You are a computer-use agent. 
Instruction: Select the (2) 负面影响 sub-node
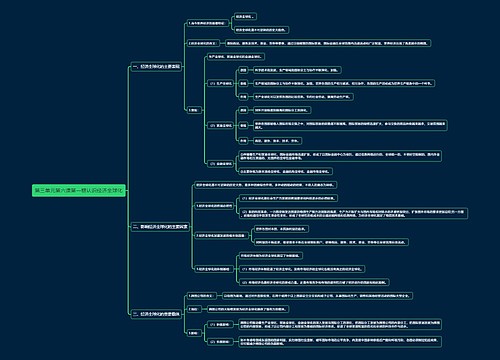(x=220, y=341)
